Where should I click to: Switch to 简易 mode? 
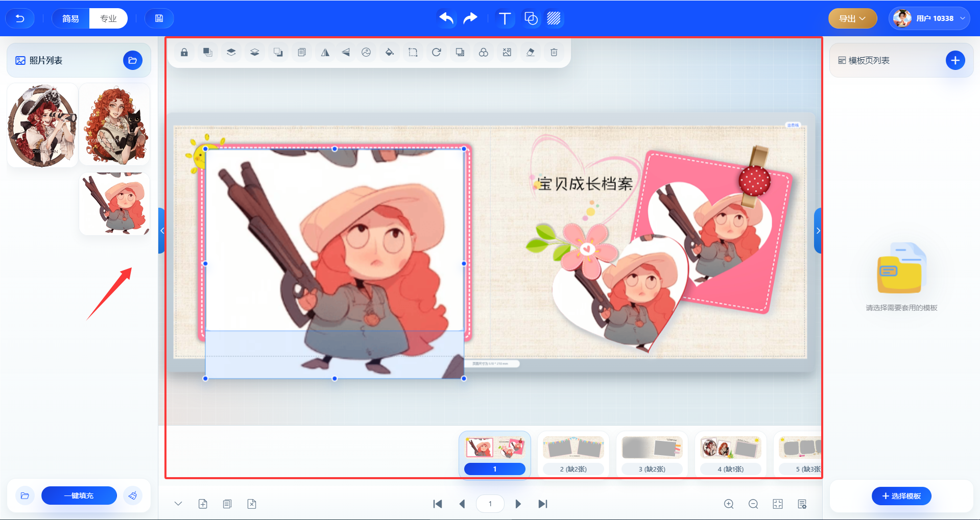point(70,19)
